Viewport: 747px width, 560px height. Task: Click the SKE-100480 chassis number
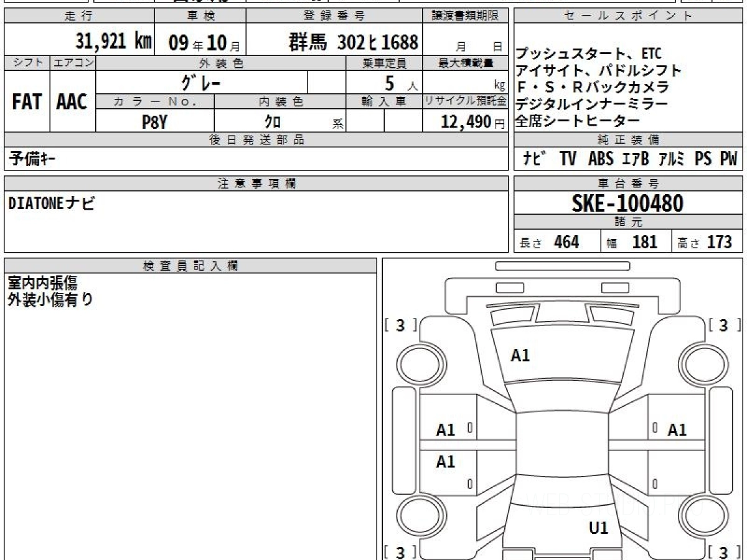627,203
